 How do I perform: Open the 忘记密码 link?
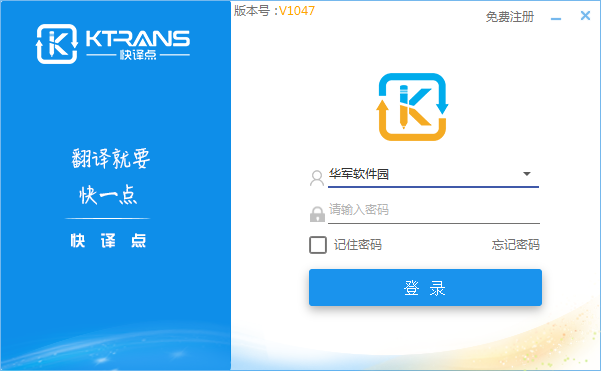click(516, 245)
